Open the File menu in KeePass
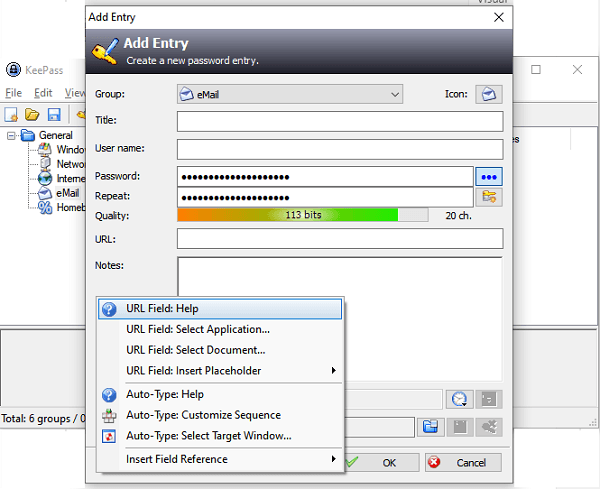This screenshot has width=600, height=489. tap(13, 93)
